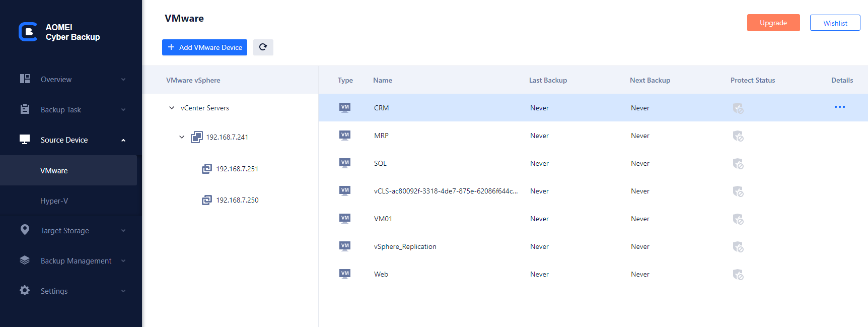Select host 192.168.7.250 in the tree
The height and width of the screenshot is (327, 868).
click(237, 200)
